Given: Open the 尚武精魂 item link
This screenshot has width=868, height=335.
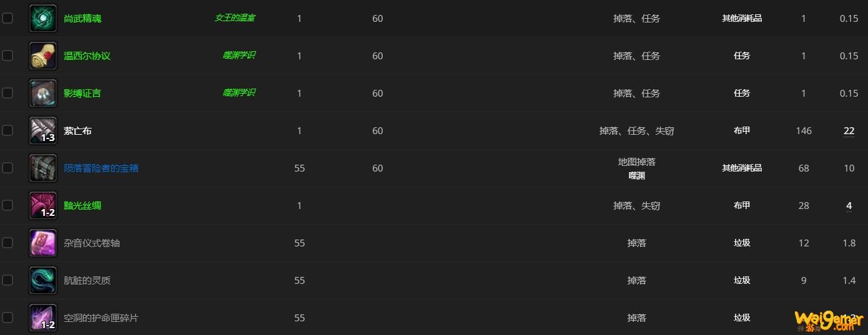Looking at the screenshot, I should (x=82, y=19).
